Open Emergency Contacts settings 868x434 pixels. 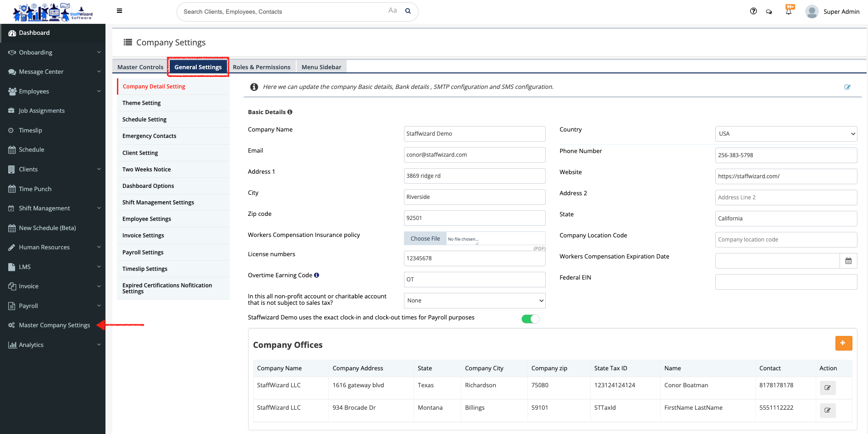173,136
